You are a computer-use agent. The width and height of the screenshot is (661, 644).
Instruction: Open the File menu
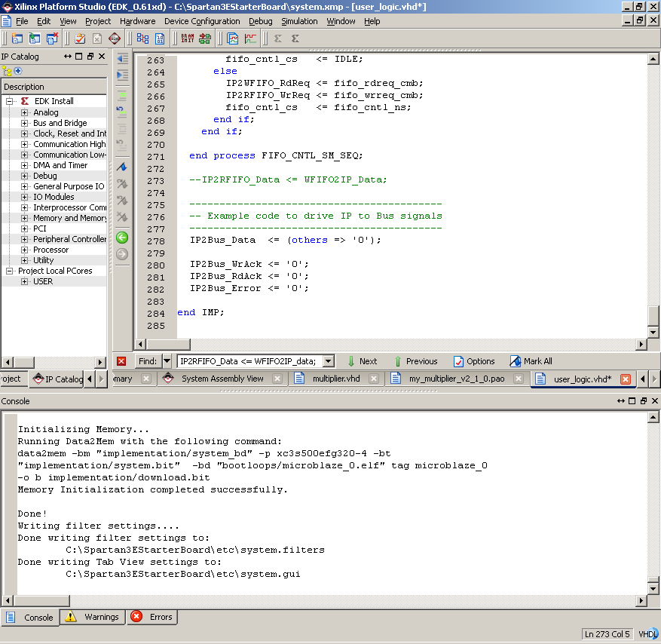[x=22, y=21]
